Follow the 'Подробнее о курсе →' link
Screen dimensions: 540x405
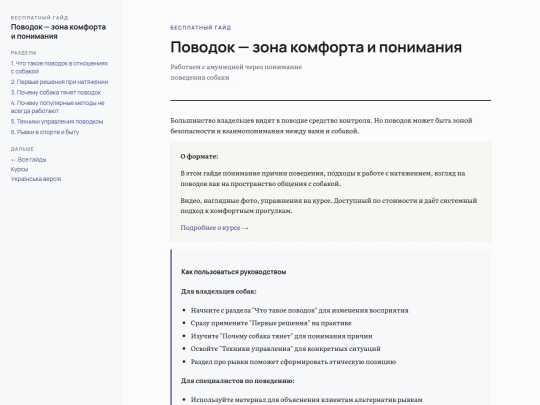click(x=214, y=228)
